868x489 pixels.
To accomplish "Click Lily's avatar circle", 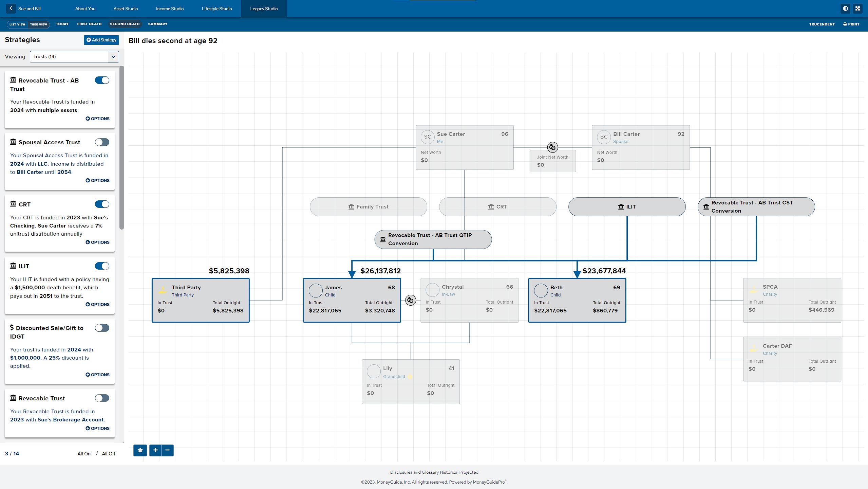I will point(374,372).
